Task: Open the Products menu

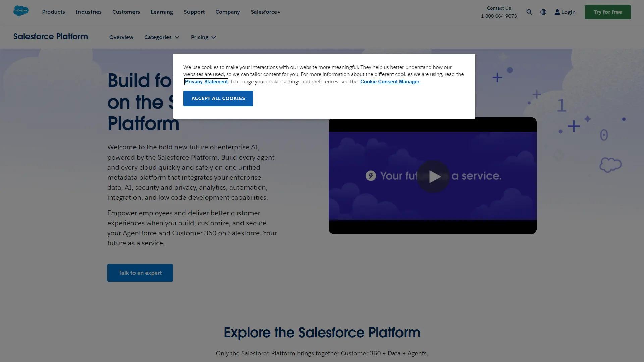Action: click(x=53, y=12)
